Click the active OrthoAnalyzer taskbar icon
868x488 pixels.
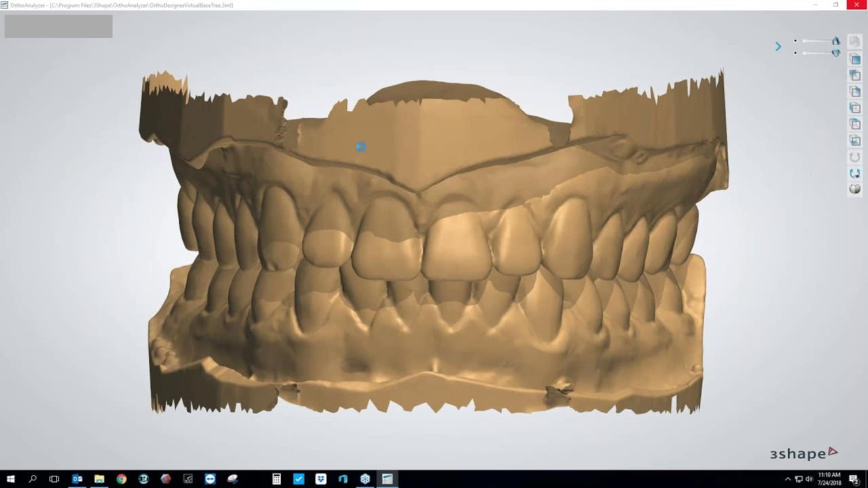387,479
